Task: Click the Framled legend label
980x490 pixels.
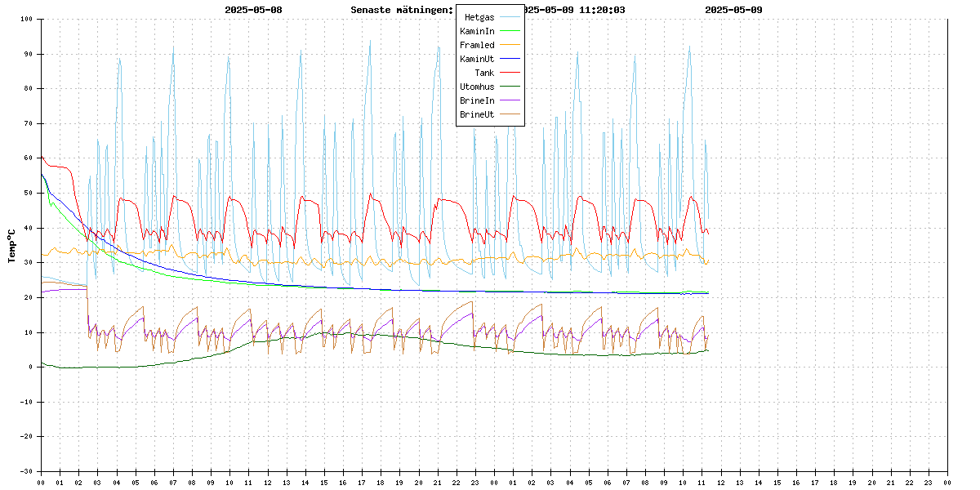Action: tap(476, 45)
